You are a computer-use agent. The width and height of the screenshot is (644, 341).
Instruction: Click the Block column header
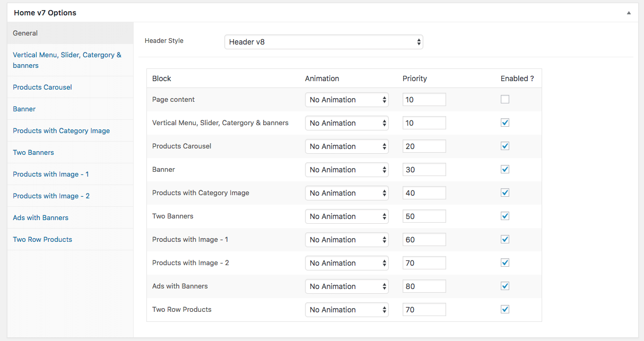pos(162,78)
